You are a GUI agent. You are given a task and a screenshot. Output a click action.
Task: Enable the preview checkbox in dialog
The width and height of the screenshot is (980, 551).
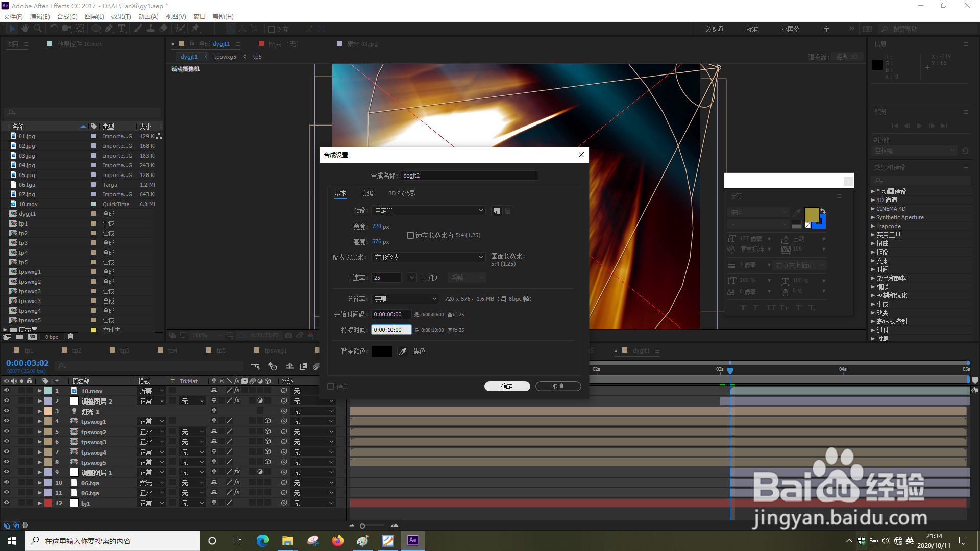click(x=331, y=386)
